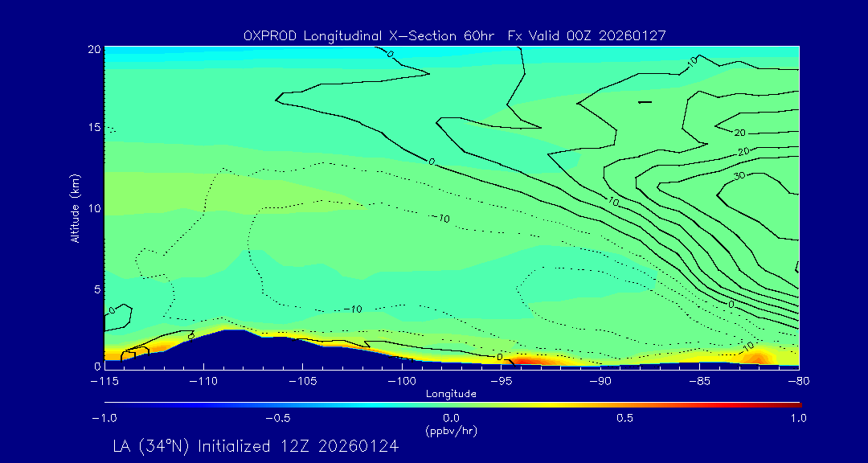The width and height of the screenshot is (868, 463).
Task: Click the "Longitude" x-axis label
Action: (x=451, y=395)
